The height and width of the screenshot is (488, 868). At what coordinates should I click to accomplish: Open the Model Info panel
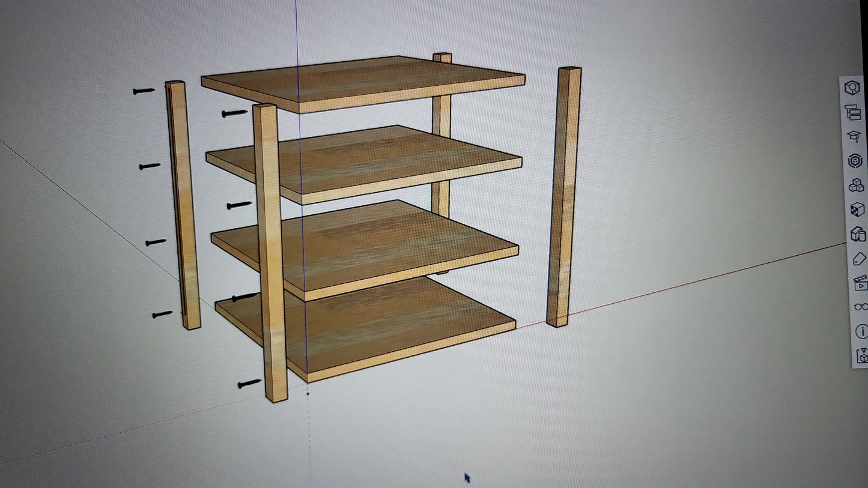tap(861, 331)
